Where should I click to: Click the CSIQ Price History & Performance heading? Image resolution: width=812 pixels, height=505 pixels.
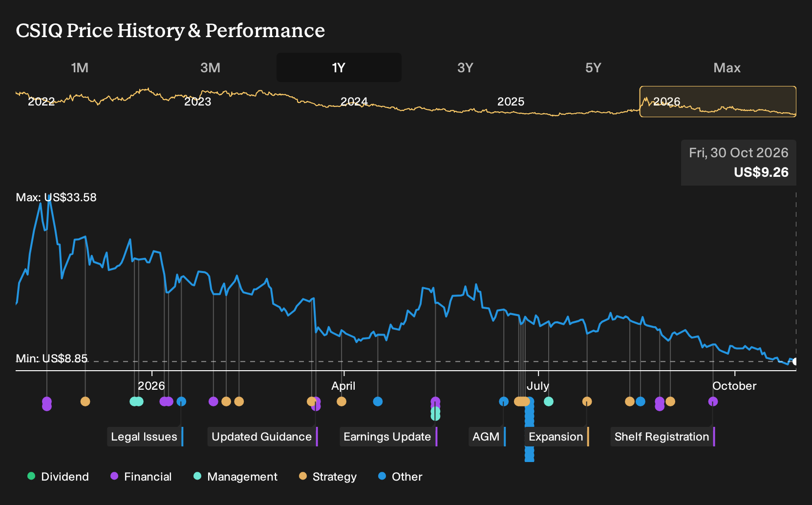click(x=171, y=30)
